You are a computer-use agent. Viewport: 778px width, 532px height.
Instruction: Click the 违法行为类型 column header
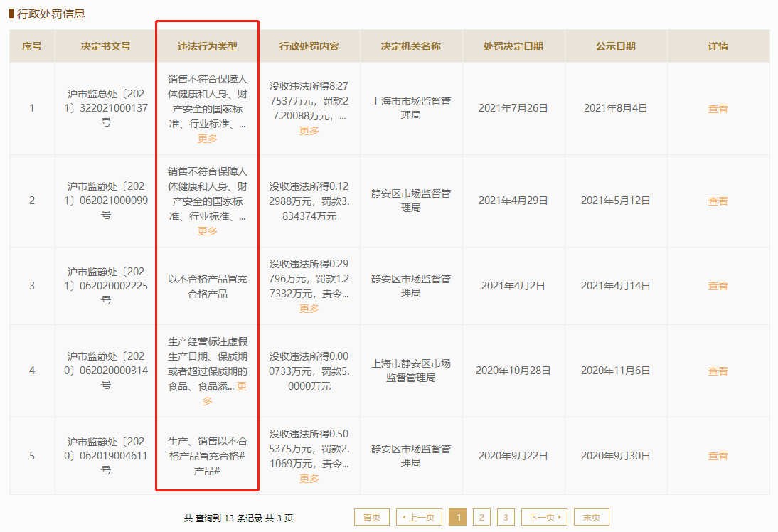point(208,47)
